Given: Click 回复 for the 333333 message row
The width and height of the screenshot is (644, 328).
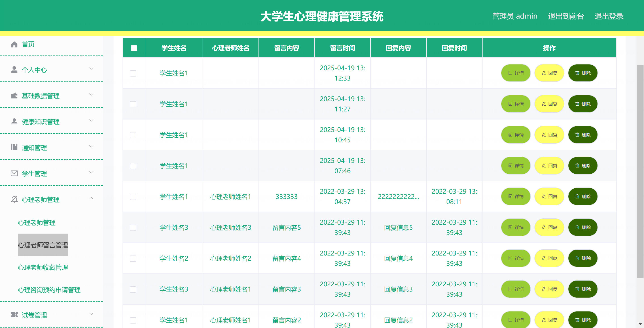Looking at the screenshot, I should [x=549, y=196].
